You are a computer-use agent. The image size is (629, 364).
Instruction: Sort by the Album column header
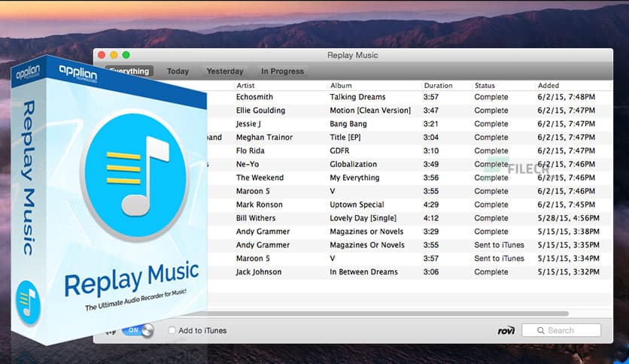(341, 86)
